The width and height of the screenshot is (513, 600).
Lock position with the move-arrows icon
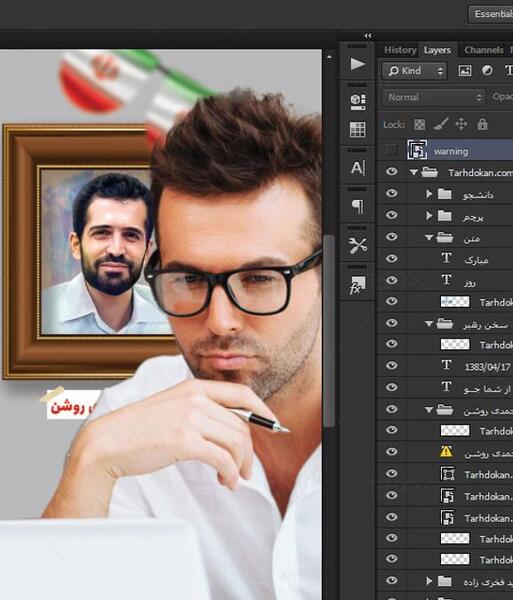coord(461,124)
